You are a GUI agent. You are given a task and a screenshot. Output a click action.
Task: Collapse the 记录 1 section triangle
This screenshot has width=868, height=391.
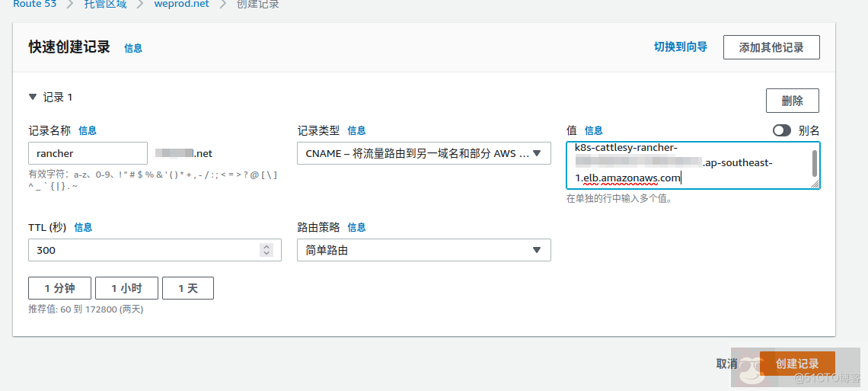click(x=33, y=98)
